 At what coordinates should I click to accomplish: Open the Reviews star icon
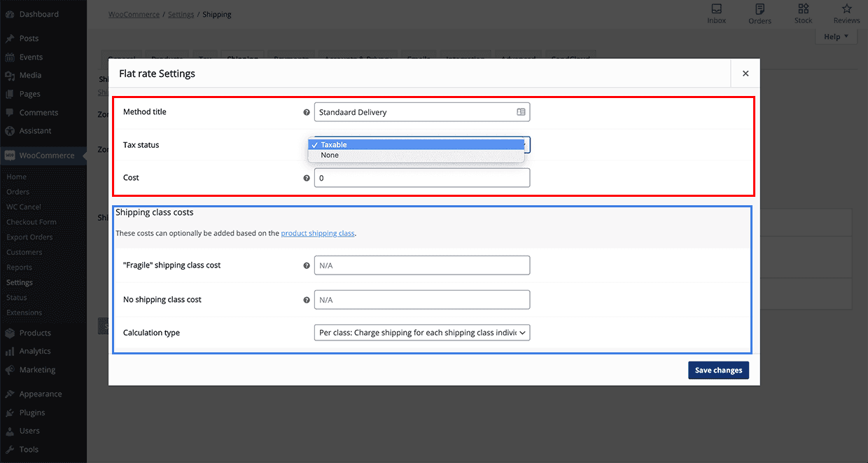[x=847, y=9]
